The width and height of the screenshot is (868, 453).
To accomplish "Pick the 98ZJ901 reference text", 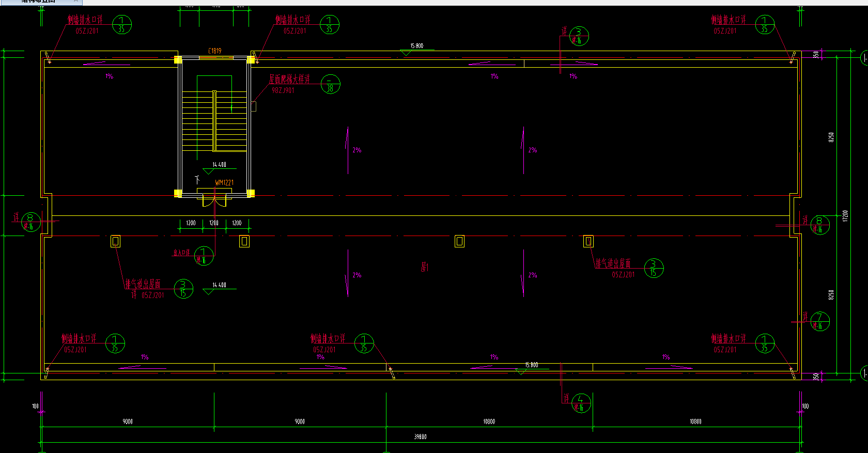I will click(283, 90).
